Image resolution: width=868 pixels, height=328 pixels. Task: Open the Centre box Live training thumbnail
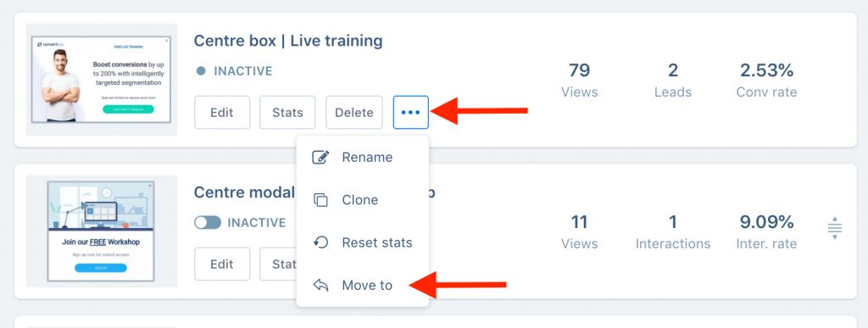102,80
